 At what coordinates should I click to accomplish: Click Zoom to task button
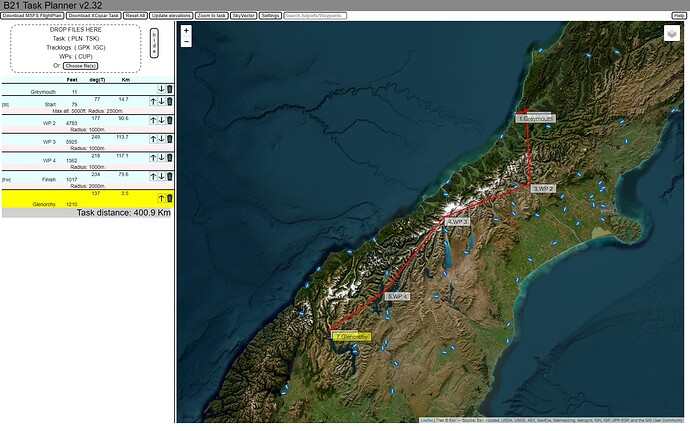pos(212,15)
